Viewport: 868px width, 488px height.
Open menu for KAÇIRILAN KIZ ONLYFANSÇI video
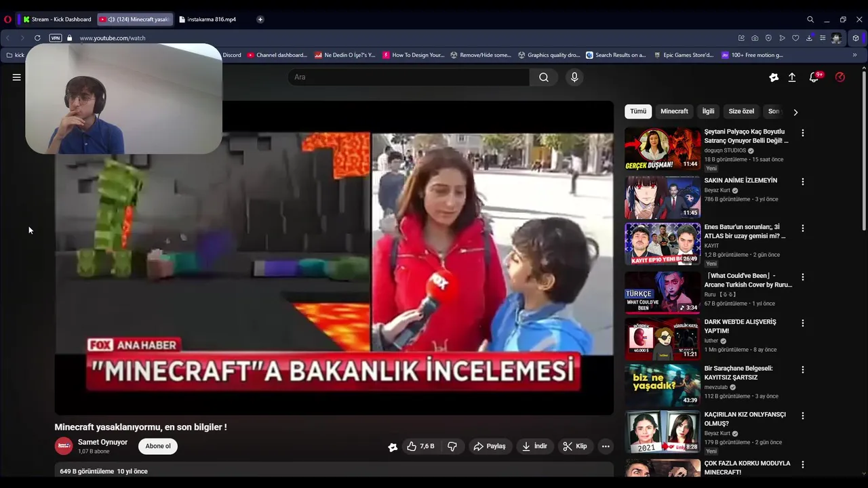803,416
